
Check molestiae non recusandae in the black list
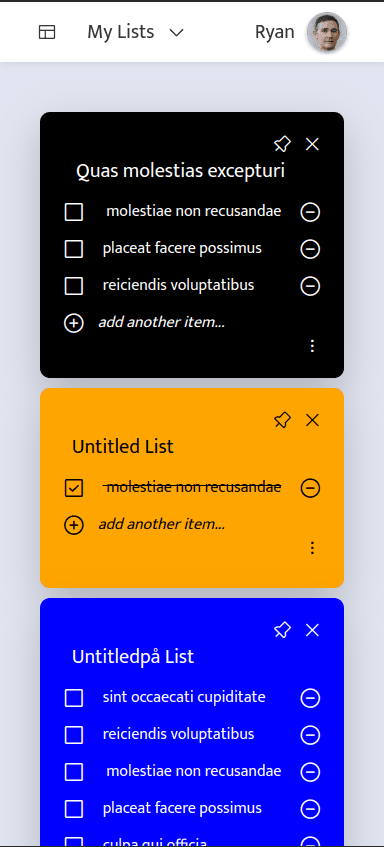[x=73, y=212]
